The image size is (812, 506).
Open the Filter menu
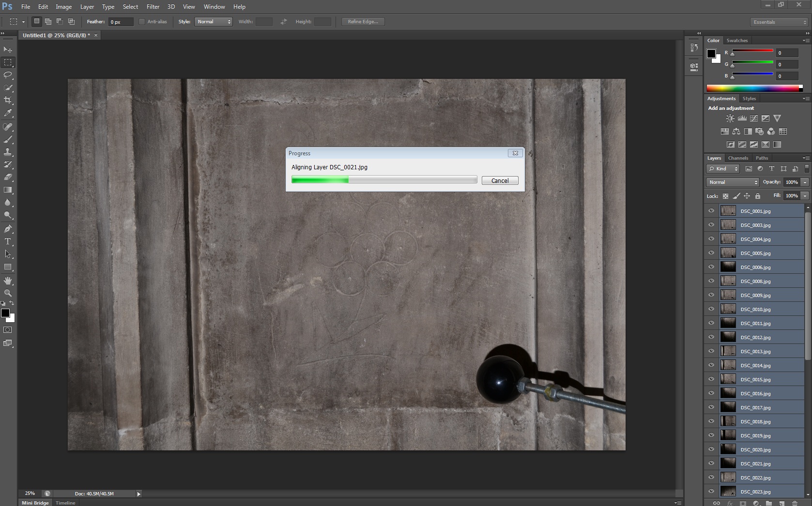click(153, 7)
